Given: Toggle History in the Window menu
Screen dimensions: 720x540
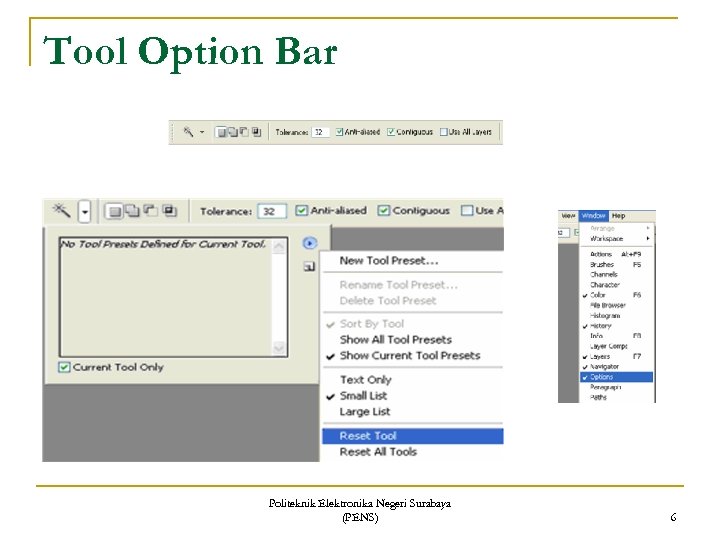Looking at the screenshot, I should tap(616, 326).
